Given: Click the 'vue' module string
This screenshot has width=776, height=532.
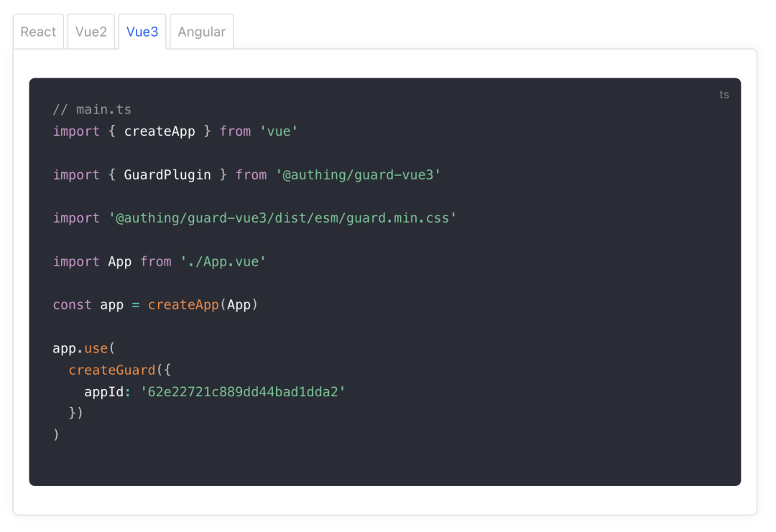Looking at the screenshot, I should point(278,131).
